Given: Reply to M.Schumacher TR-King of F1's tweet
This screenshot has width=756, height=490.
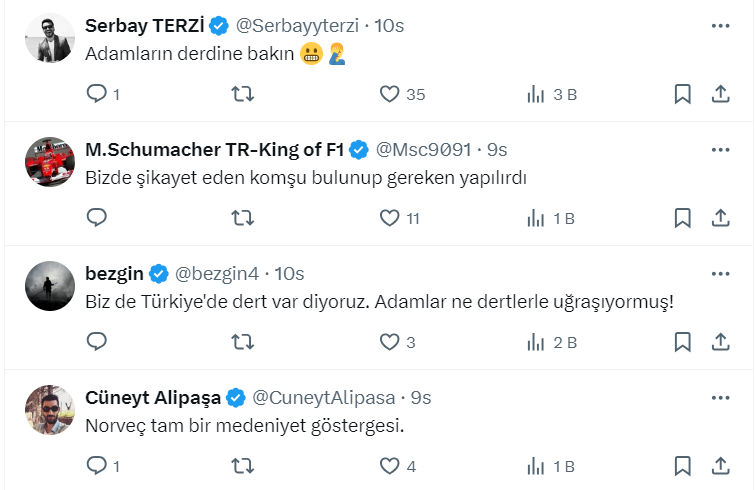Looking at the screenshot, I should 97,218.
